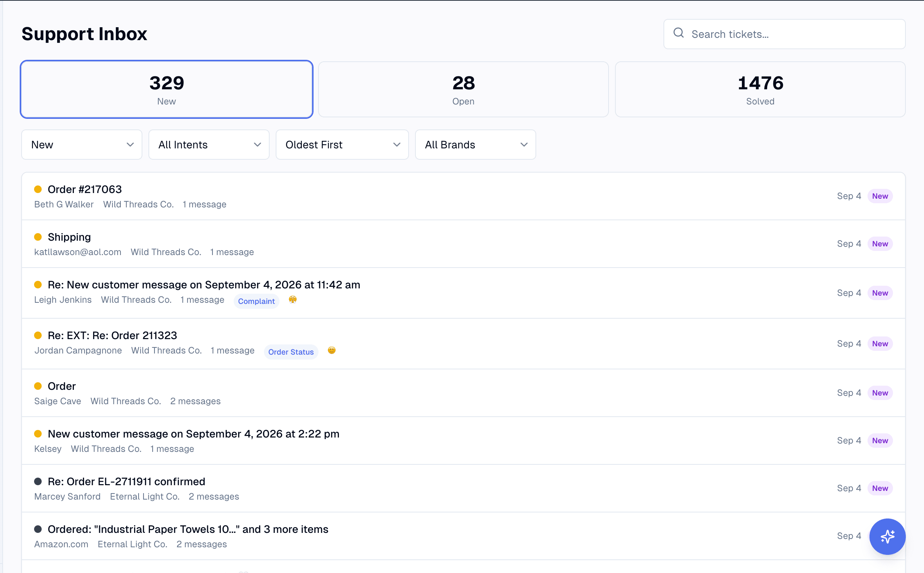Open the AI assistant sparkle button
This screenshot has height=573, width=924.
887,536
